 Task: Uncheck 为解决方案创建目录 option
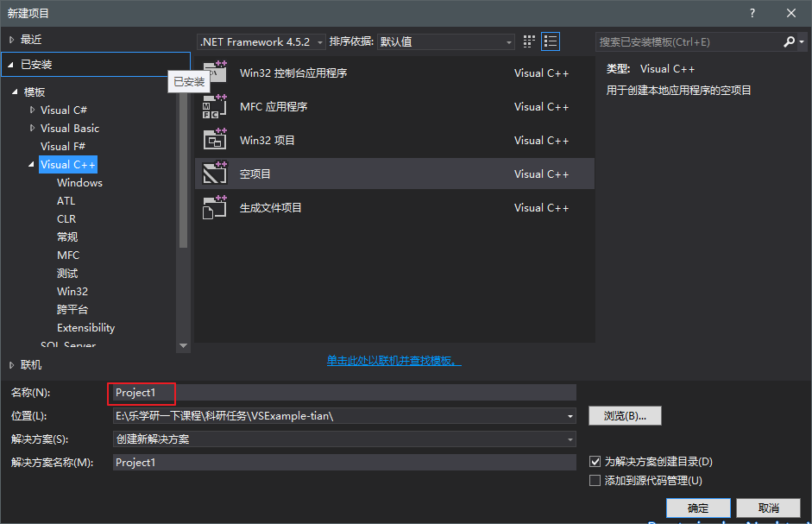point(595,462)
